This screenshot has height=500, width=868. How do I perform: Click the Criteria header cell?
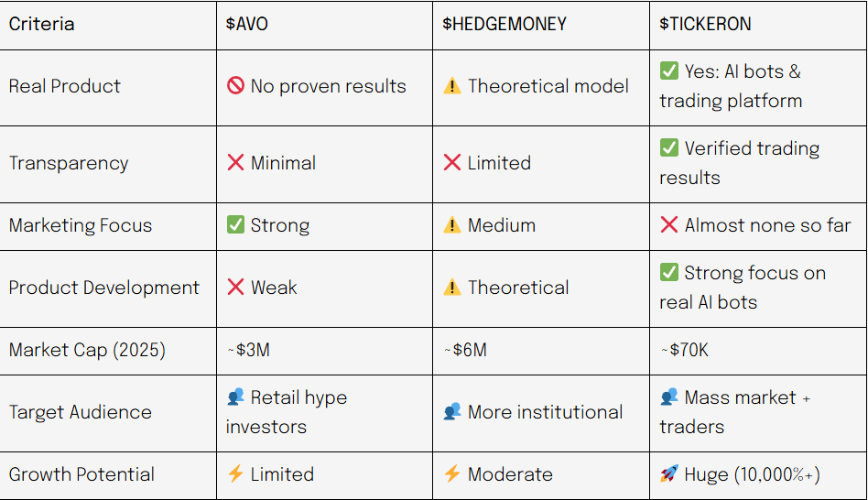42,24
